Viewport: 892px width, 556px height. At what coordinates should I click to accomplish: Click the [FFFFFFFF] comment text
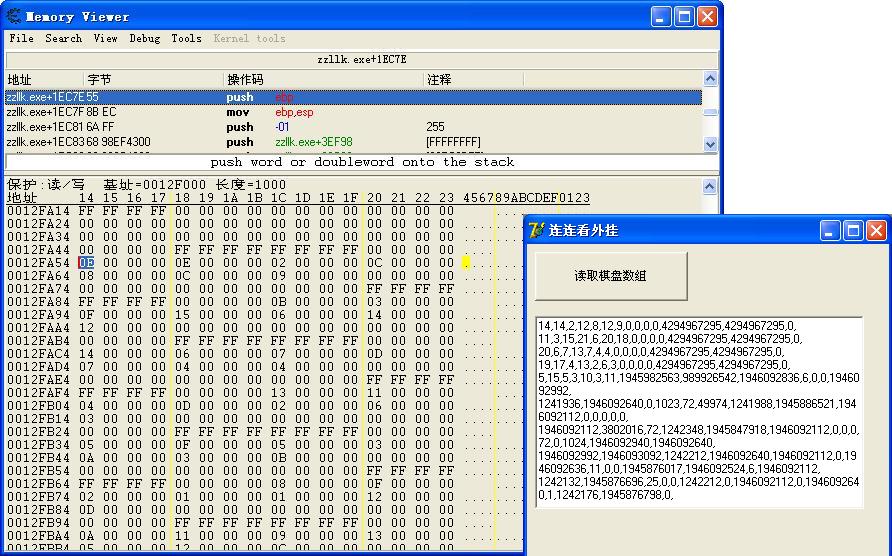(453, 142)
